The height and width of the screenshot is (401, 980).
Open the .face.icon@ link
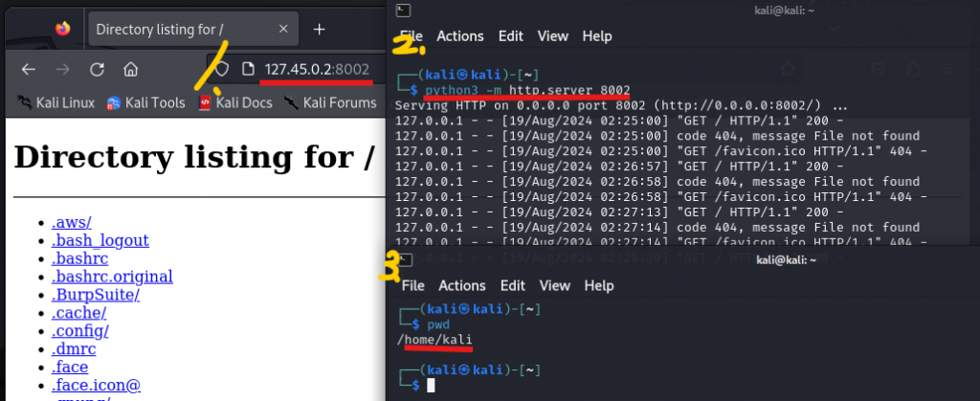tap(96, 385)
